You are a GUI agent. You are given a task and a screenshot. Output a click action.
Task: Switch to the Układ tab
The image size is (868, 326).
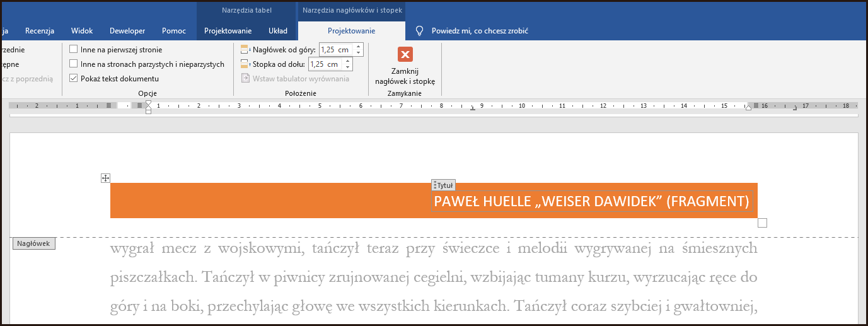278,31
